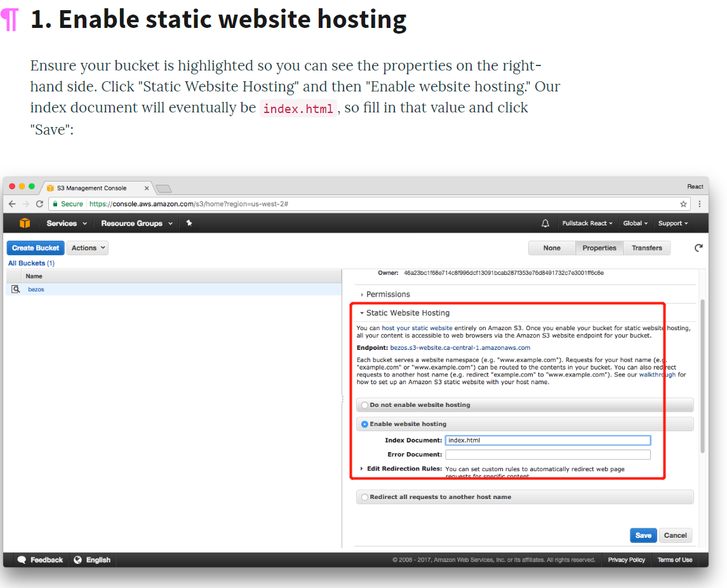Click the Error Document input field
Viewport: 727px width, 588px height.
pyautogui.click(x=547, y=455)
